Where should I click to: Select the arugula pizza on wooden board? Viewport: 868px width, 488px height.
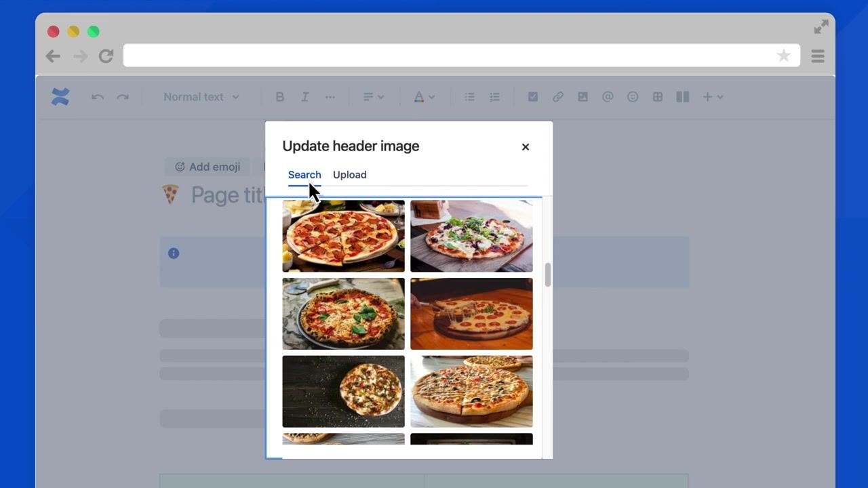click(x=471, y=236)
